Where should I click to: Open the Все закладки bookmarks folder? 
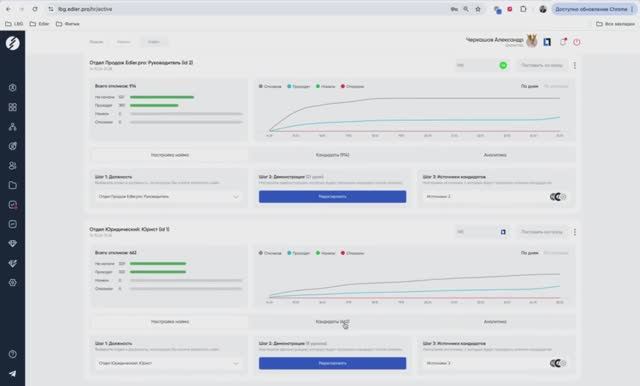tap(615, 24)
